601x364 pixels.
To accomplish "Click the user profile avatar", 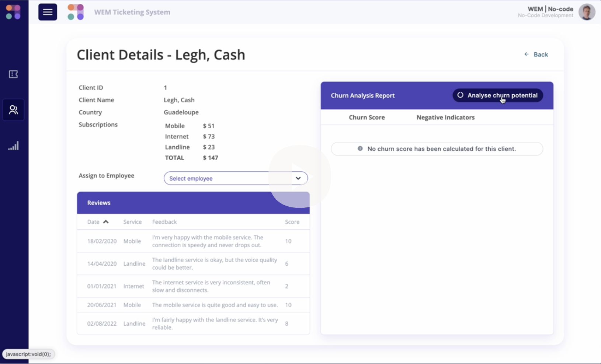I will 586,12.
